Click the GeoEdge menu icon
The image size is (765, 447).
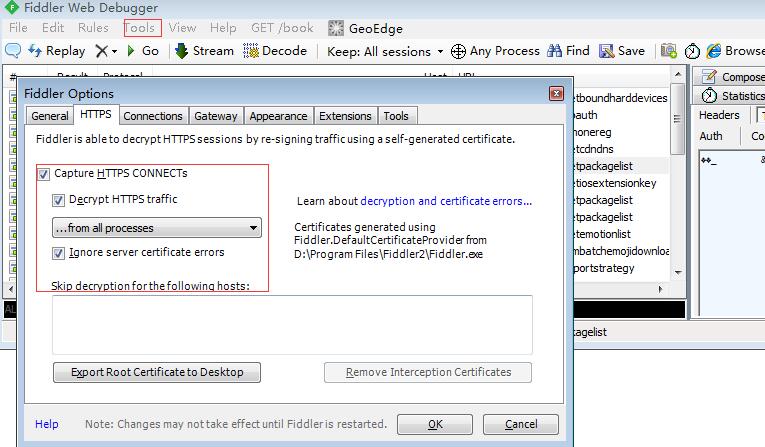[x=336, y=28]
